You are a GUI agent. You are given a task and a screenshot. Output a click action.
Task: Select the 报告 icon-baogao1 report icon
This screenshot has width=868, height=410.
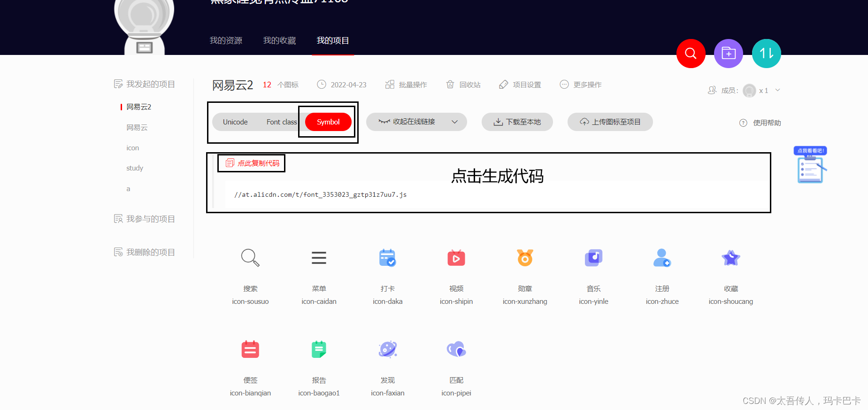coord(319,349)
